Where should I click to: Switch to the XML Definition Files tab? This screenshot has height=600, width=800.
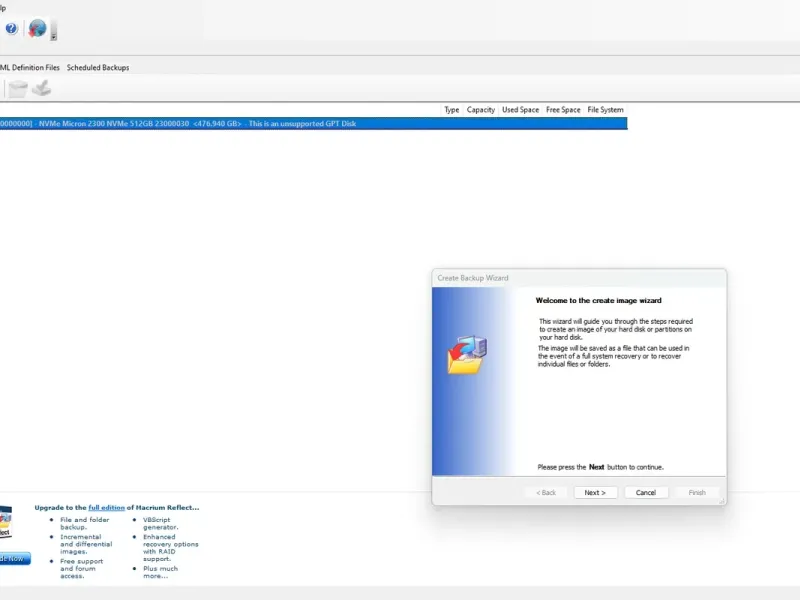pyautogui.click(x=30, y=67)
